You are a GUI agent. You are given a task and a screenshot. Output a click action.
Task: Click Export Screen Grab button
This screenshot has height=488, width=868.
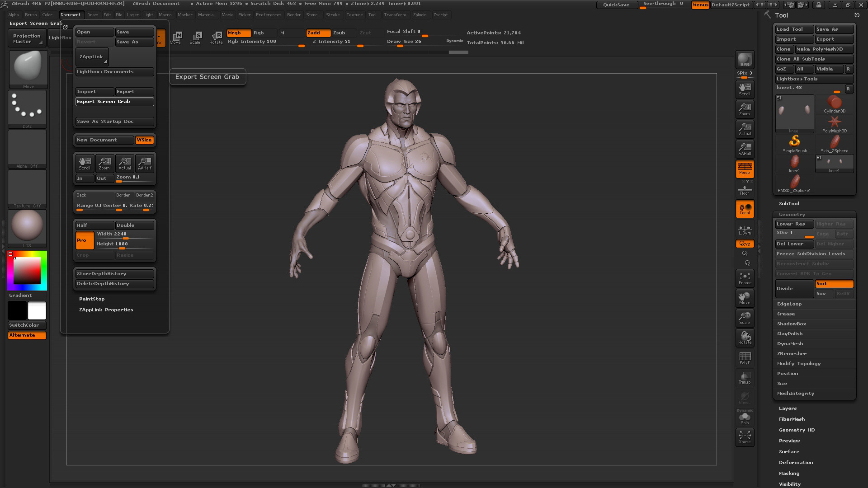[115, 102]
